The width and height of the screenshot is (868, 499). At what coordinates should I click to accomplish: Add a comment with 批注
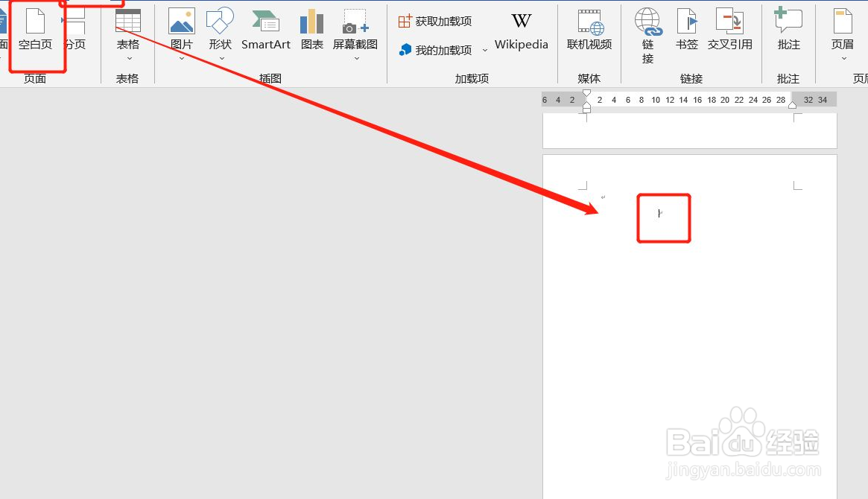(x=788, y=29)
